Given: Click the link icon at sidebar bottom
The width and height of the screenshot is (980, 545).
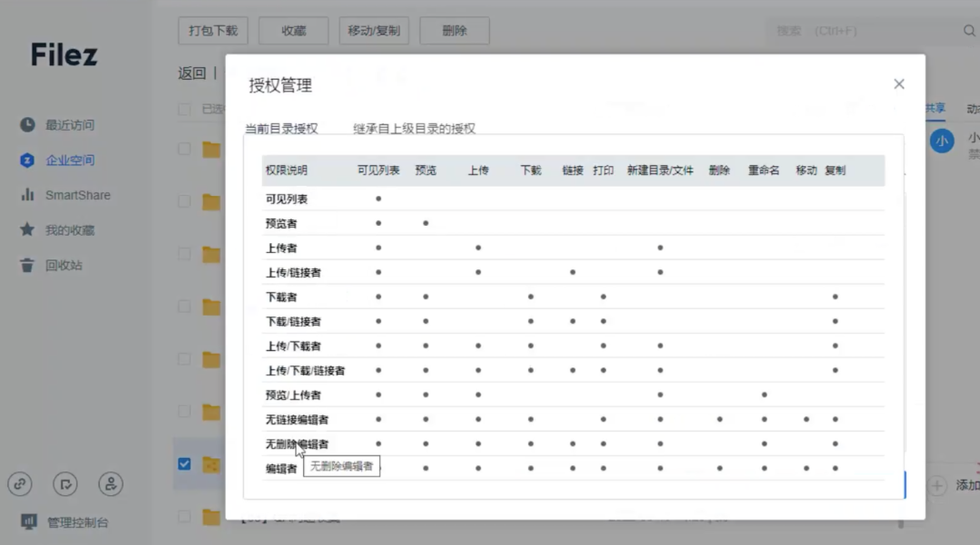Looking at the screenshot, I should pyautogui.click(x=20, y=484).
